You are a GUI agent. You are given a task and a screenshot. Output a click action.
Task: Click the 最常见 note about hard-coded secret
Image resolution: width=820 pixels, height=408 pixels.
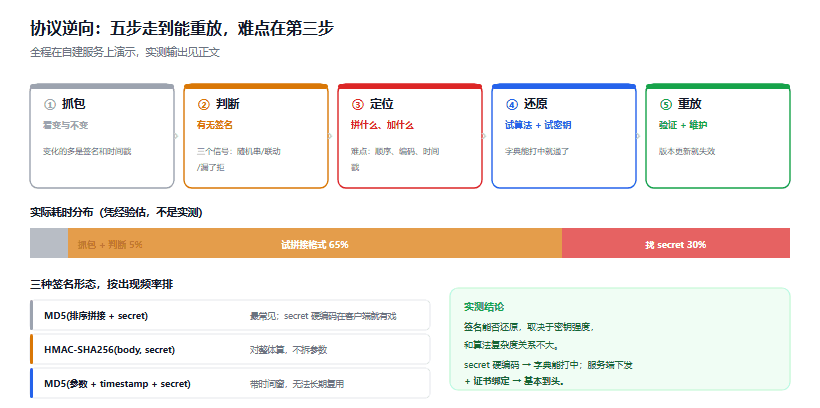[x=323, y=316]
